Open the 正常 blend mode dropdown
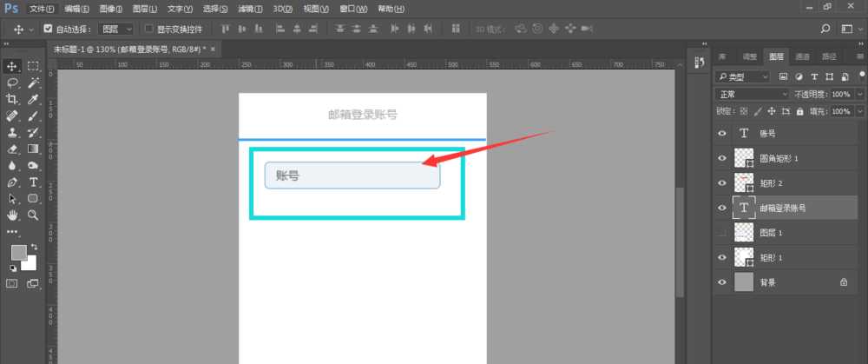 [752, 94]
